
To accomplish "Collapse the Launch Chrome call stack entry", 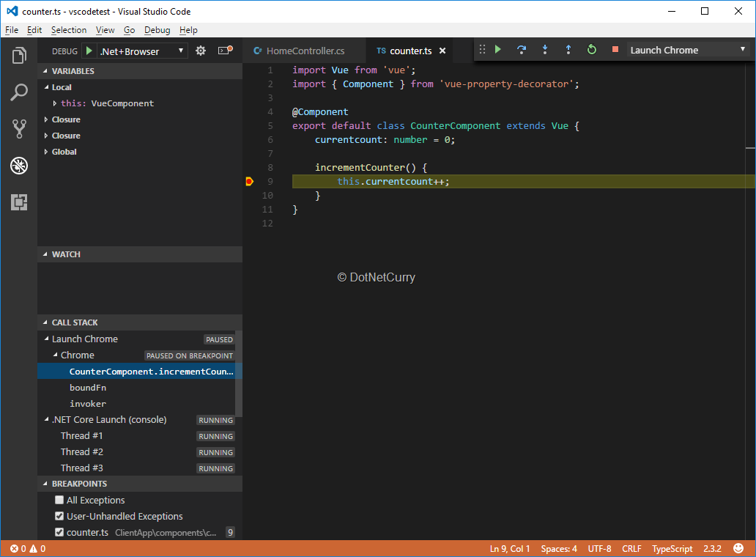I will pyautogui.click(x=47, y=339).
